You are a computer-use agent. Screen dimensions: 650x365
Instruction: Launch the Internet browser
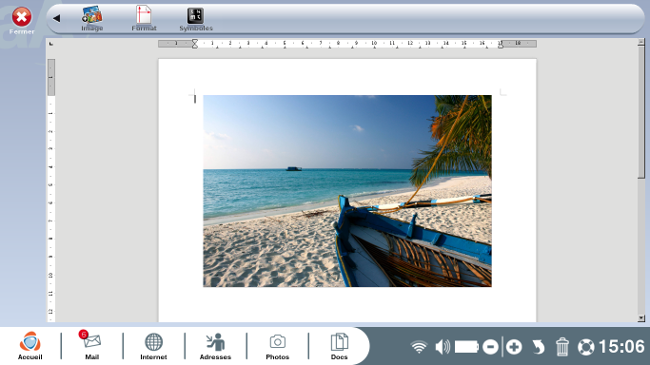pos(153,346)
